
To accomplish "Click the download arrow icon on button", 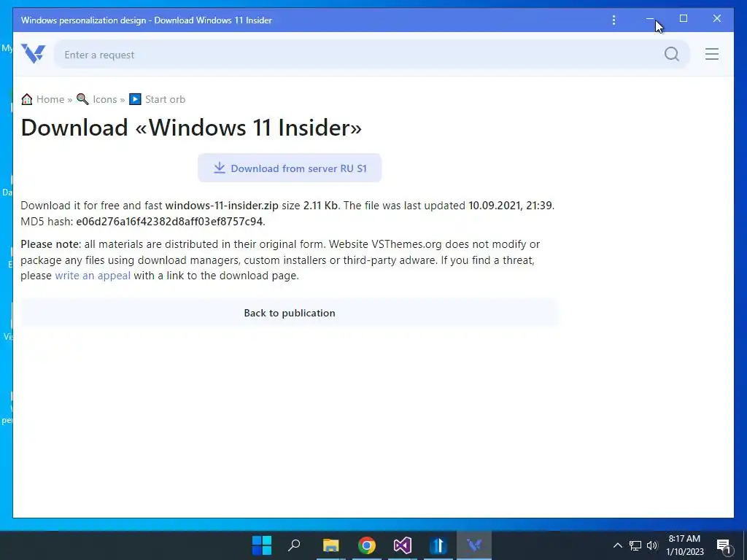I will [x=219, y=168].
